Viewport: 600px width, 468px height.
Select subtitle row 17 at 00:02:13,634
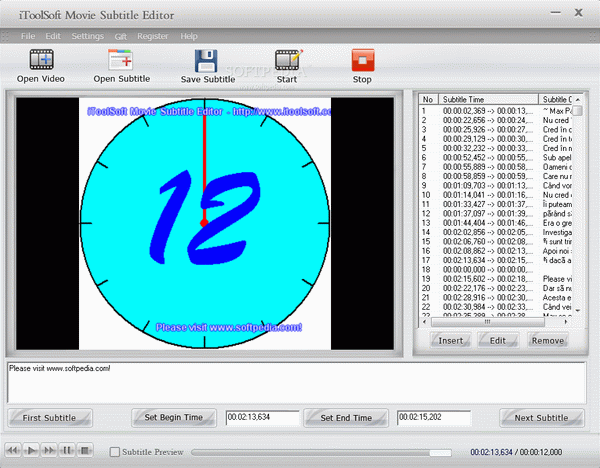(496, 260)
